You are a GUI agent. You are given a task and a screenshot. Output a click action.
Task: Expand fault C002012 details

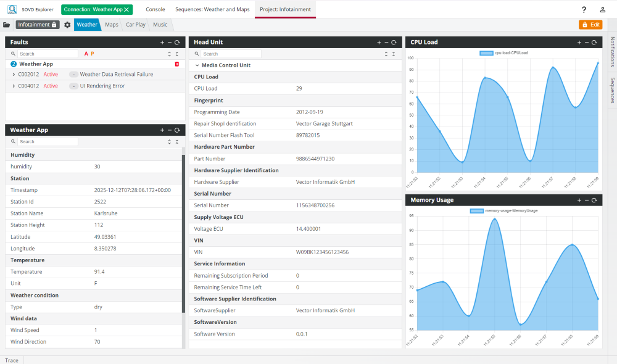[14, 75]
